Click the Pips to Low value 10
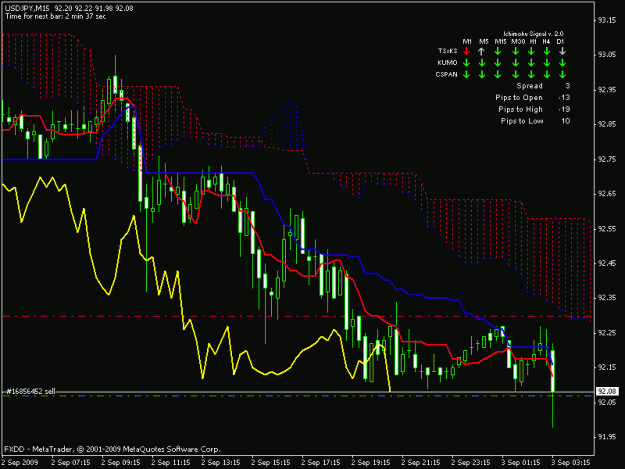 [x=566, y=121]
